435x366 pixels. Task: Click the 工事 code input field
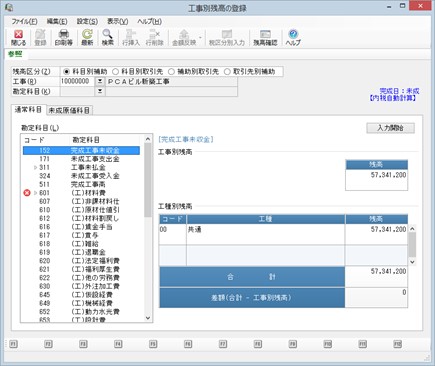click(x=77, y=81)
